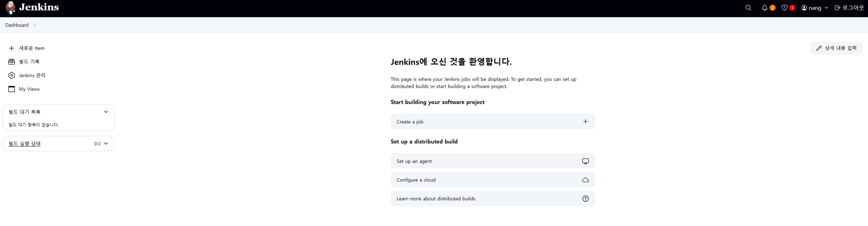Open My Views in sidebar
The image size is (868, 226).
pyautogui.click(x=29, y=89)
